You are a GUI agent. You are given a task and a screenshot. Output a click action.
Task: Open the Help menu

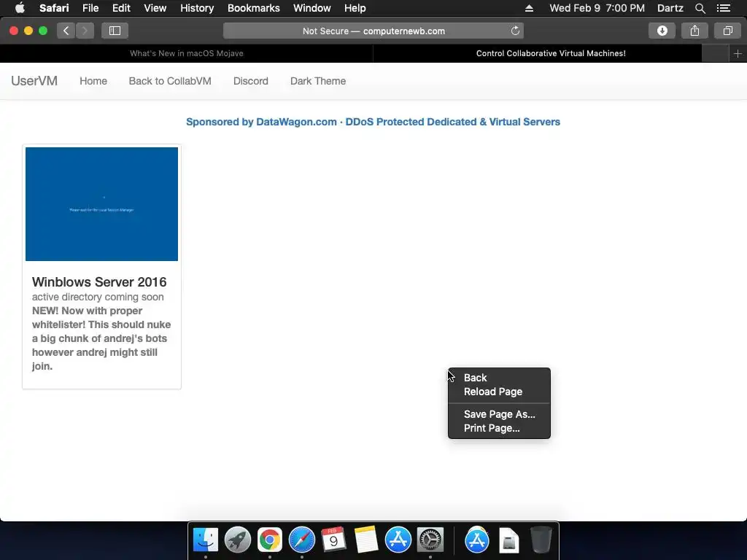point(355,8)
